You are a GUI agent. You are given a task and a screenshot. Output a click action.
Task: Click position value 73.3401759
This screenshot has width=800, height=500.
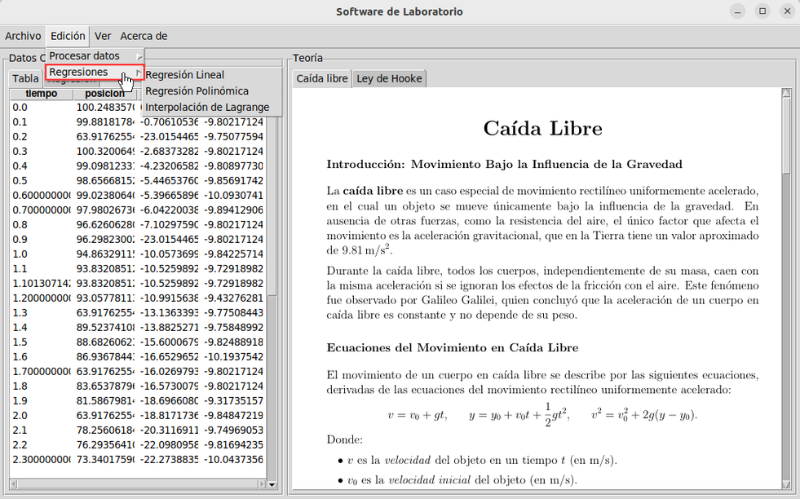(106, 460)
